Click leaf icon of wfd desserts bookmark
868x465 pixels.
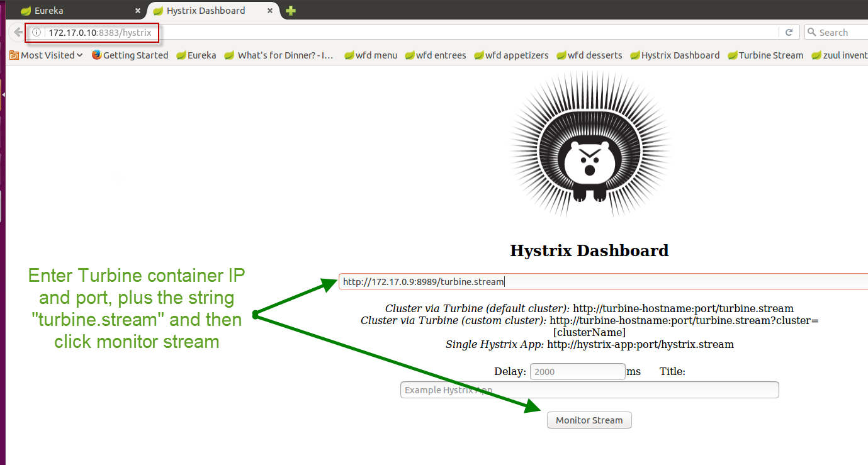tap(561, 55)
